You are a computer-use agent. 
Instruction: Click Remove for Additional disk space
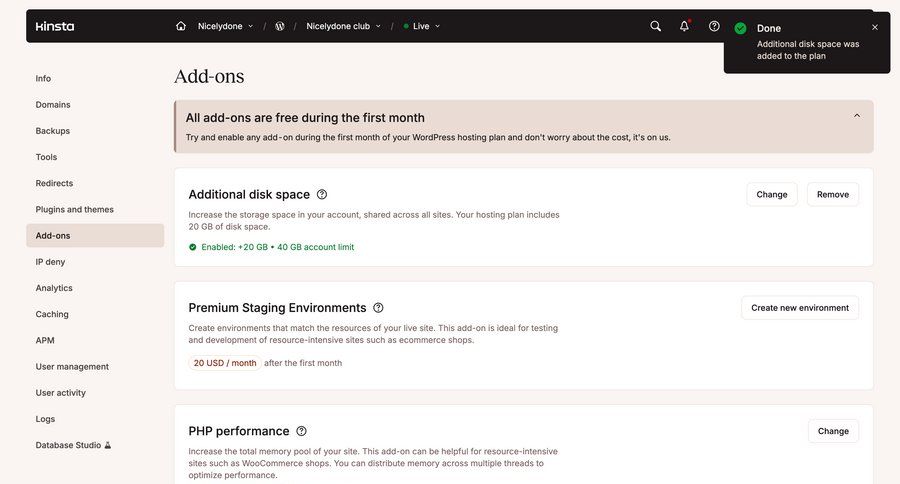coord(833,195)
